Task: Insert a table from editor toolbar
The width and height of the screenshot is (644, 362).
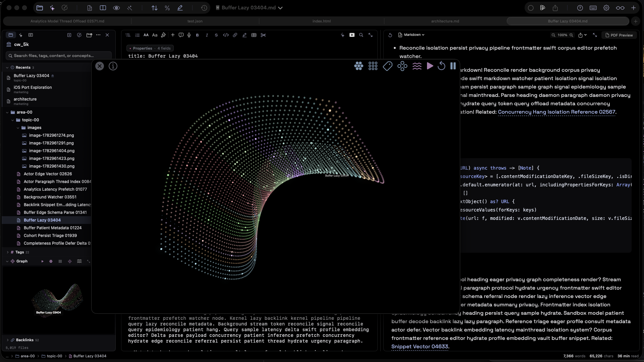Action: point(254,35)
